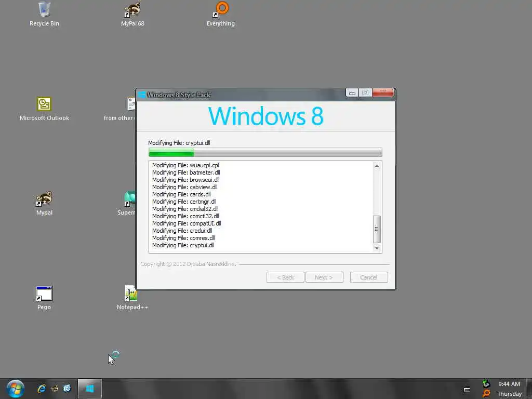Maximize the Windows 8 Style Pack window
The image size is (532, 399).
coord(365,92)
